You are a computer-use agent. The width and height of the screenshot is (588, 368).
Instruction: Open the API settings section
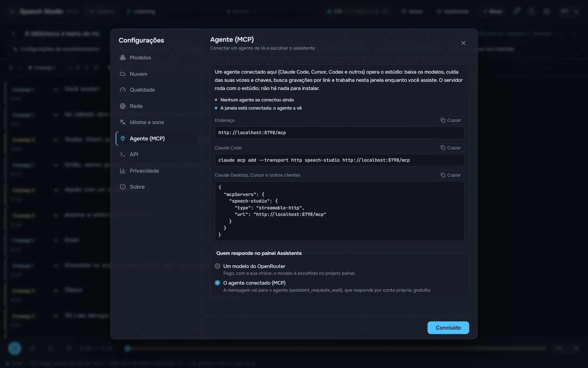point(156,154)
